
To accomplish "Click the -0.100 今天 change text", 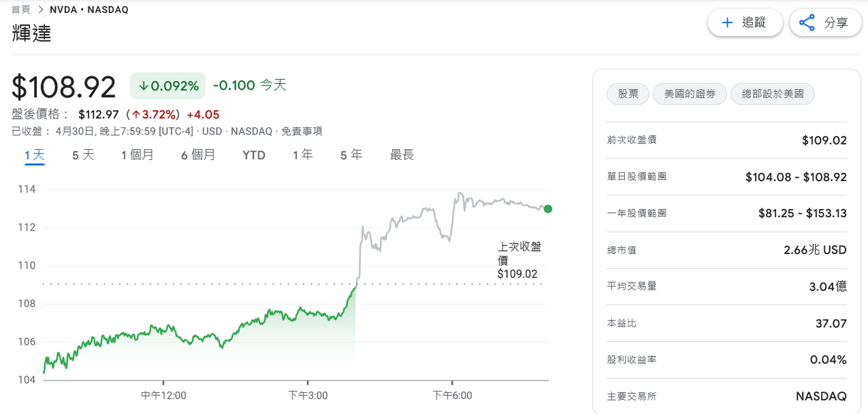I will coord(250,85).
